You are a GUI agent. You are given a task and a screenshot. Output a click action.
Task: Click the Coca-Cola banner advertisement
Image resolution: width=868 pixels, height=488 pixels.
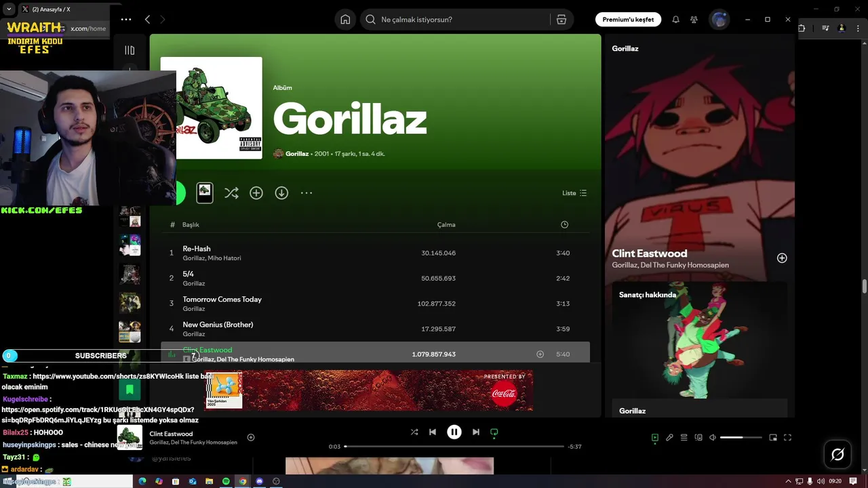coord(369,390)
